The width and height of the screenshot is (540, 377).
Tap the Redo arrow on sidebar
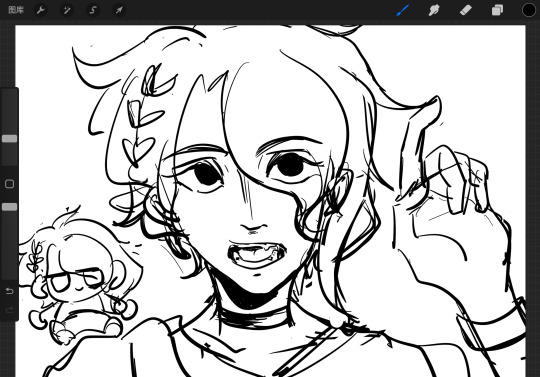click(x=10, y=310)
